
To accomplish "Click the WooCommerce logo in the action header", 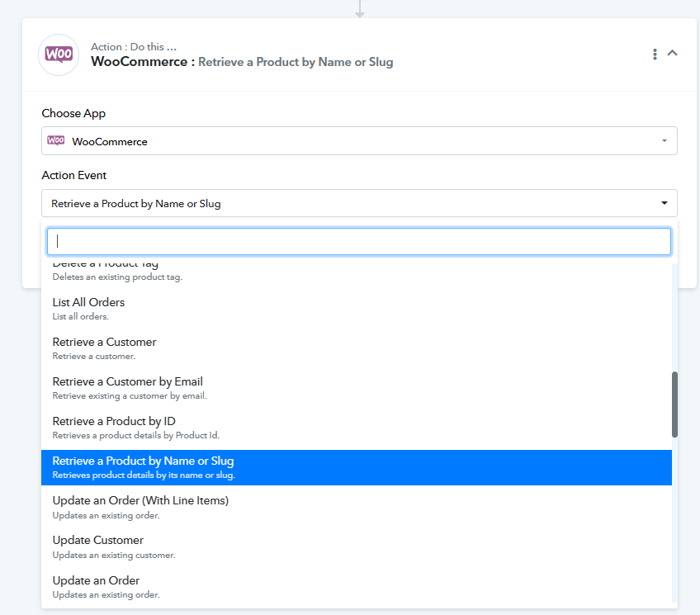I will tap(59, 54).
